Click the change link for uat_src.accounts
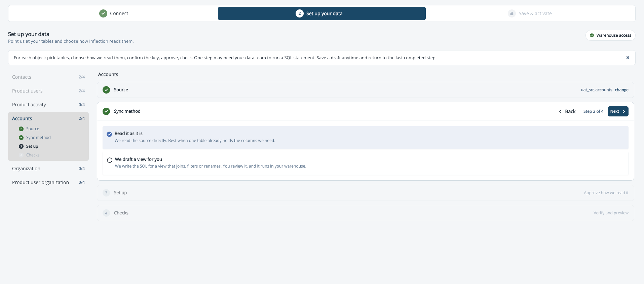 coord(621,90)
